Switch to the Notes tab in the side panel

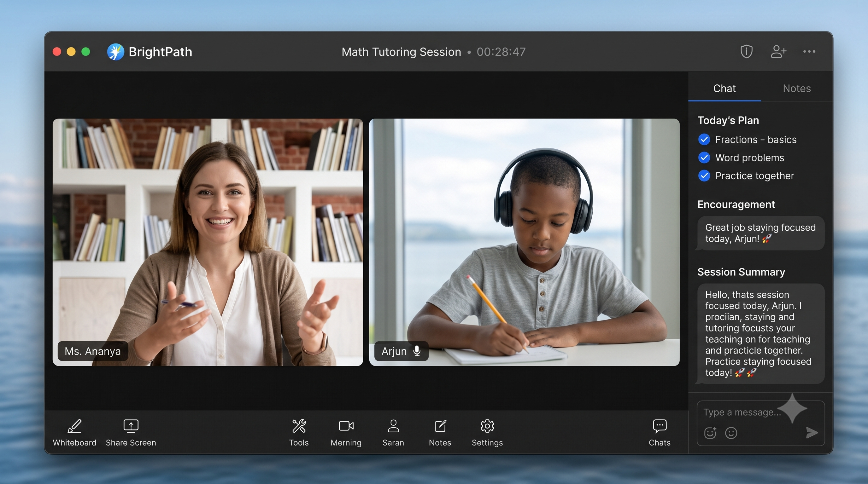point(797,88)
